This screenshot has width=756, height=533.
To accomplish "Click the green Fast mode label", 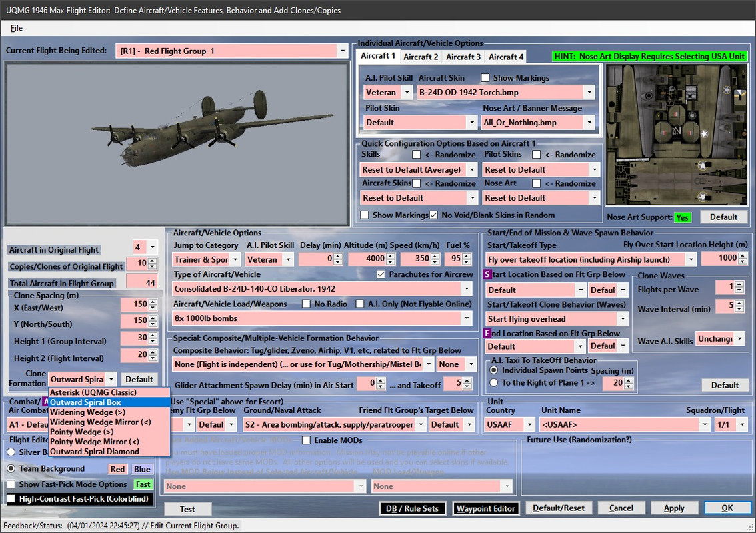I will point(143,484).
